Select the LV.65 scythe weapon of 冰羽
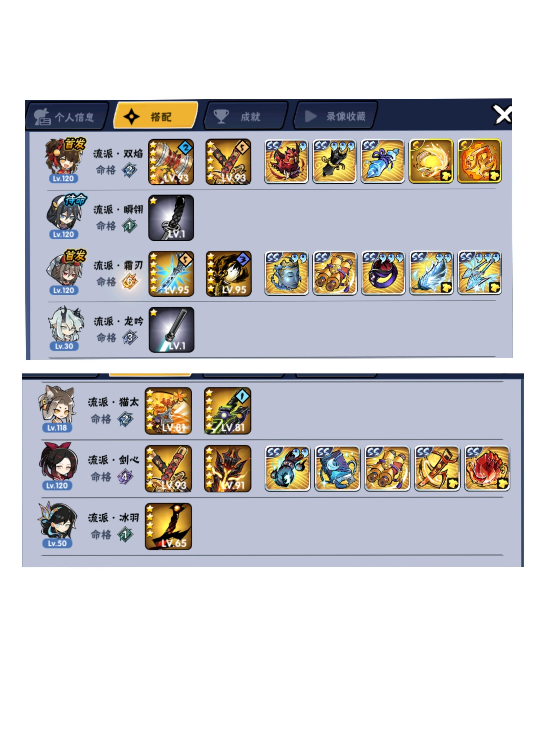This screenshot has width=560, height=739. [168, 526]
